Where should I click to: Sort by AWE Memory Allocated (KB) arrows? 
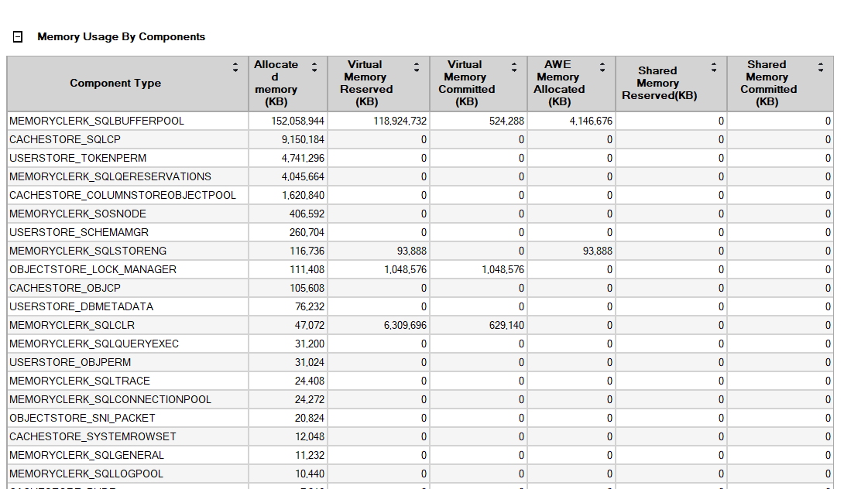602,67
